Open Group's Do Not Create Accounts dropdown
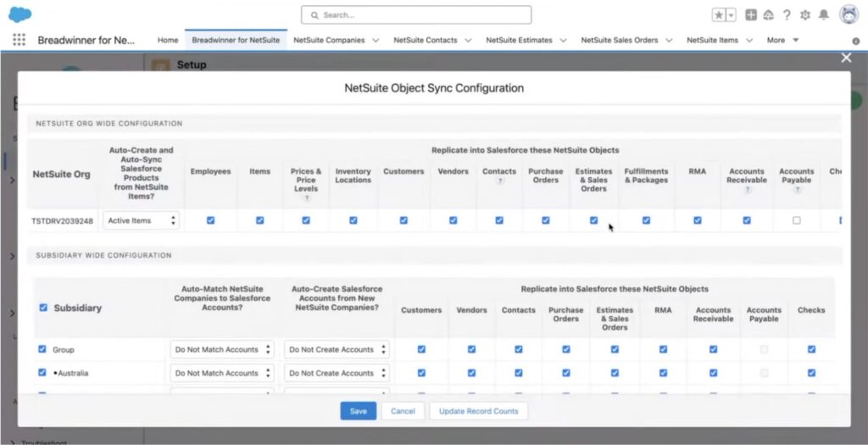Screen dimensions: 868x445 click(337, 349)
